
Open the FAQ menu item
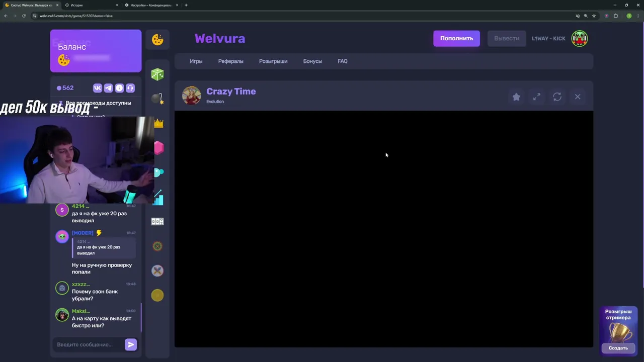pyautogui.click(x=343, y=61)
